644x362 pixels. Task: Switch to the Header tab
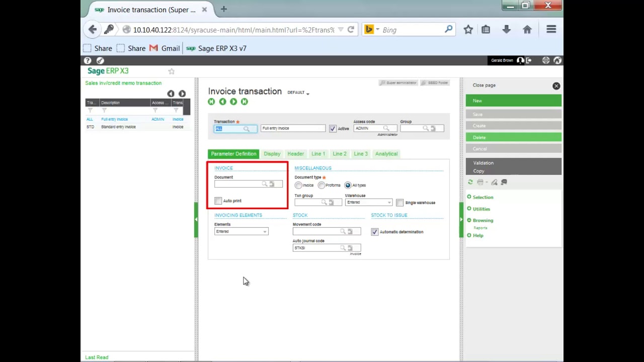pos(296,154)
